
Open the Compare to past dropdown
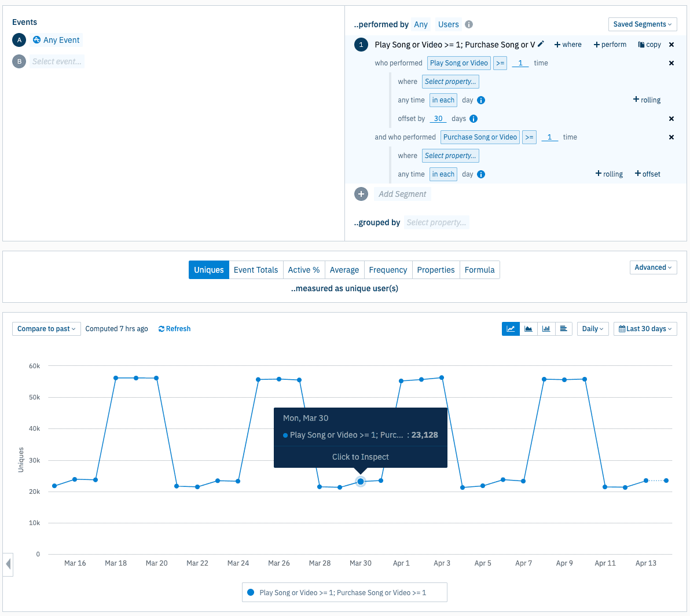[46, 329]
